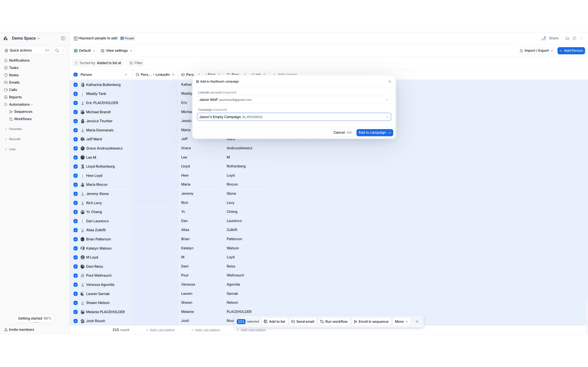Open Reports in the sidebar
The image size is (588, 367).
click(x=15, y=97)
